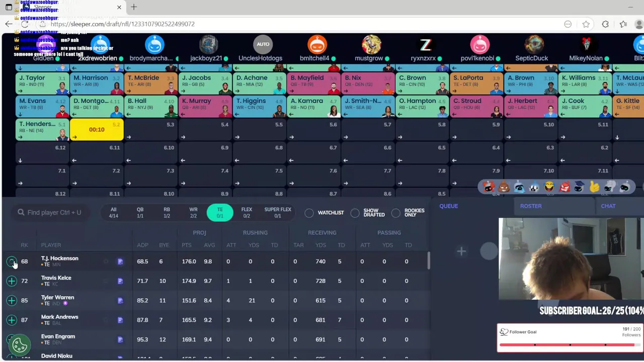Send the laughing emoji reaction

(x=549, y=187)
